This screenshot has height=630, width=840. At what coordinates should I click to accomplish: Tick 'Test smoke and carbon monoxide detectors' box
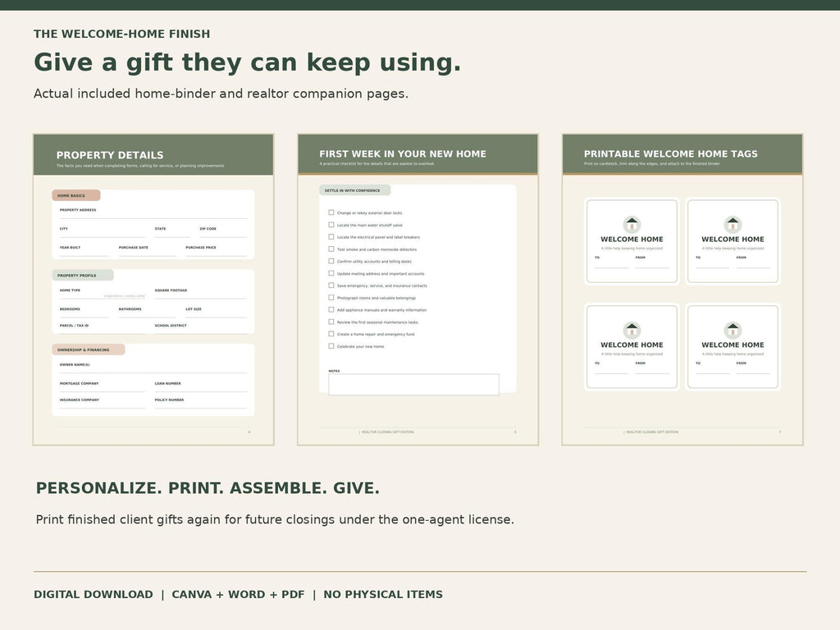click(331, 249)
